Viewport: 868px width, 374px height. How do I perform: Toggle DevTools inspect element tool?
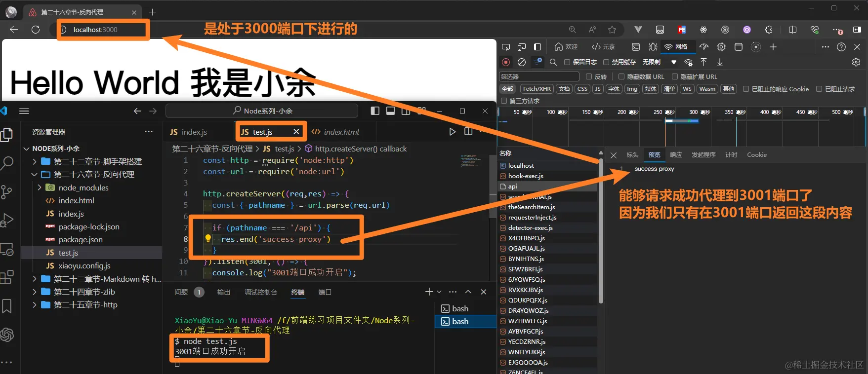506,47
